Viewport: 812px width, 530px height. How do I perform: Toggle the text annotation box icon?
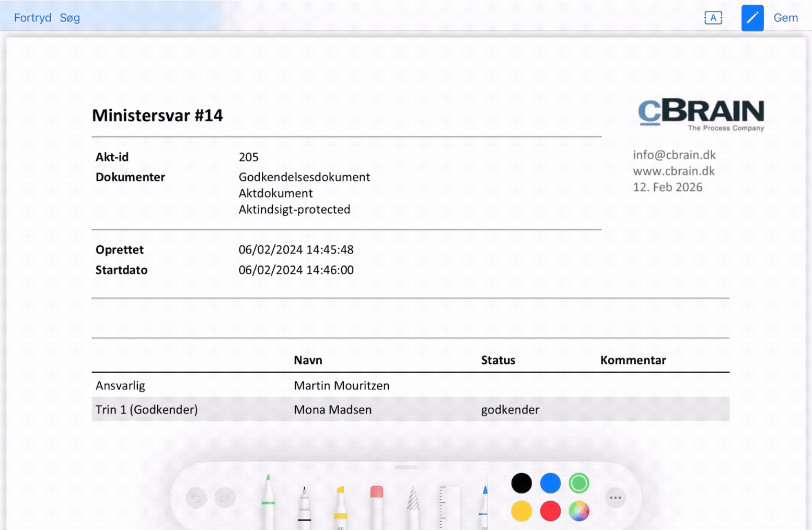[713, 18]
